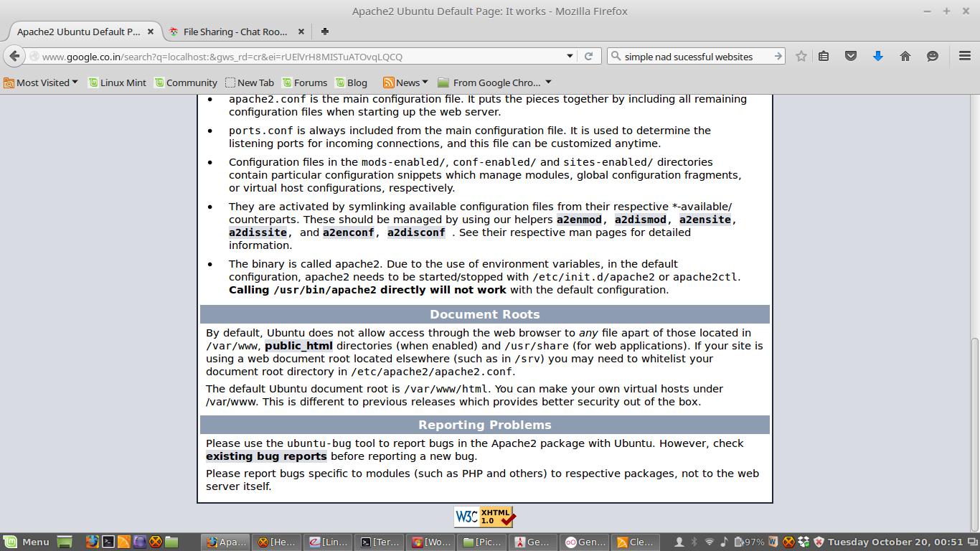
Task: Switch to [He... window in taskbar
Action: point(276,542)
